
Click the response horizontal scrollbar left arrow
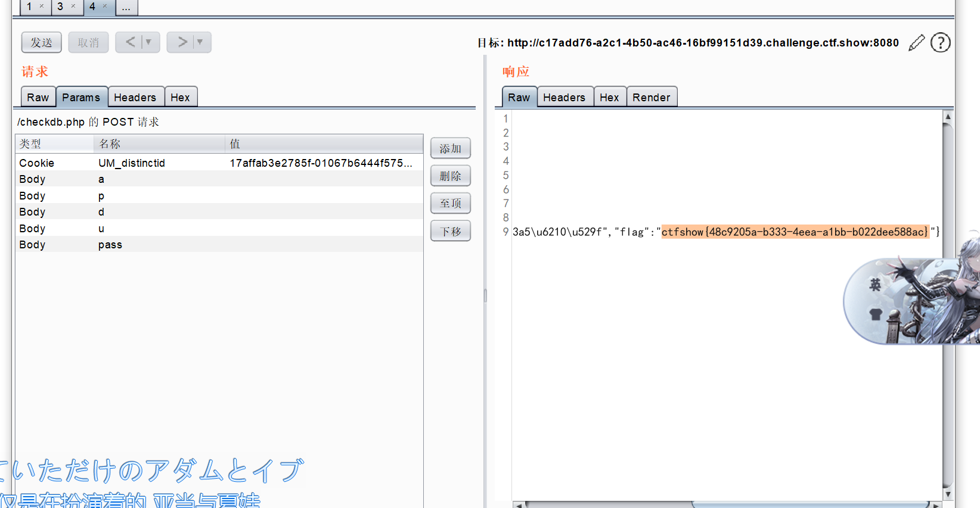(519, 505)
